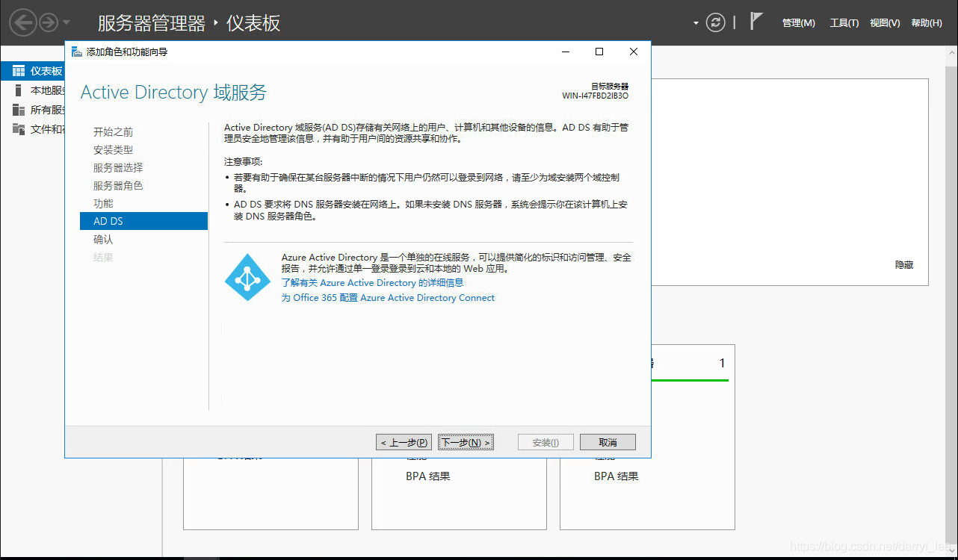Open the 工具(T) menu
Image resolution: width=958 pixels, height=560 pixels.
844,23
